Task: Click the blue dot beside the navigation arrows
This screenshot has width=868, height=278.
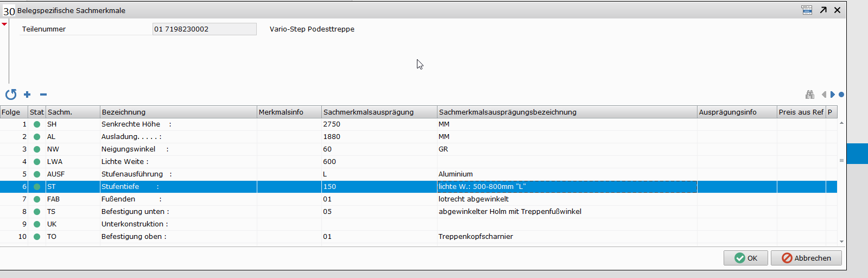Action: click(x=841, y=94)
